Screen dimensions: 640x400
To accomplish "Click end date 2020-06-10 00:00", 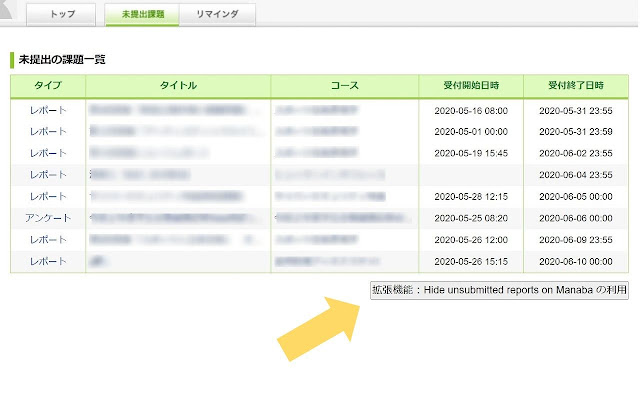I will click(576, 262).
